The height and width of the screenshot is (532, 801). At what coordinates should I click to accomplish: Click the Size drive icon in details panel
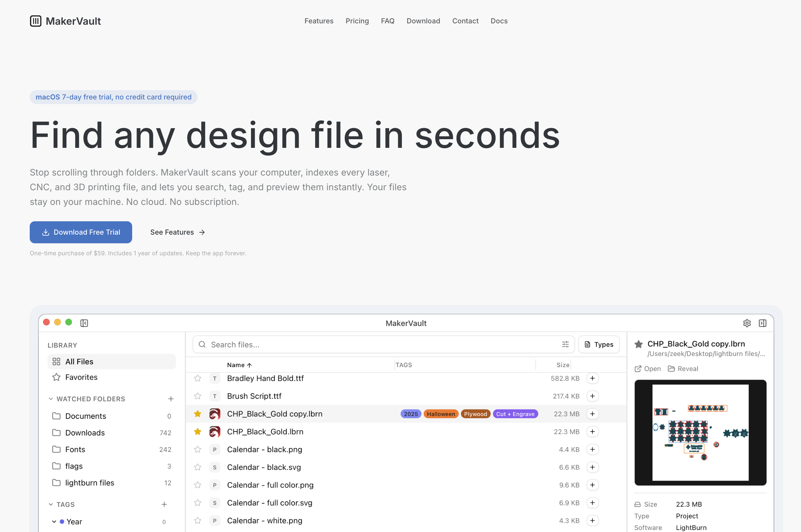point(637,504)
